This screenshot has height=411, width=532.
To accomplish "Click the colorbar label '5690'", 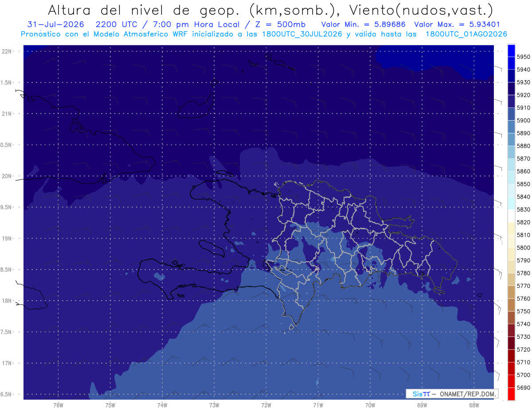I will coord(523,388).
